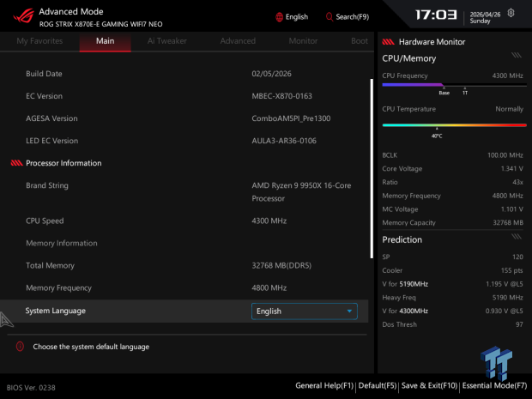Click the LED EC Version label
This screenshot has width=532, height=399.
coord(51,141)
